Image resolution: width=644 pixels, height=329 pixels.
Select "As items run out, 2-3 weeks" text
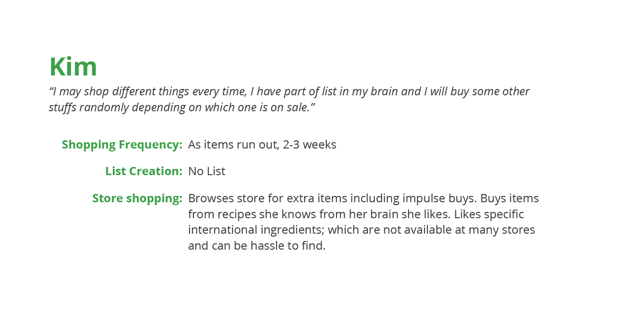coord(262,145)
